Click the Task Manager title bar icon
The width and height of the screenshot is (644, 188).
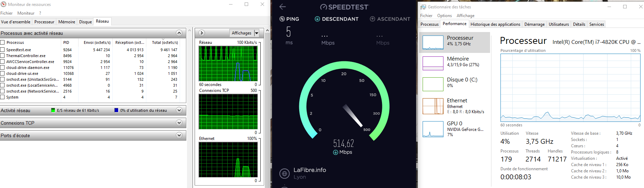(x=423, y=7)
